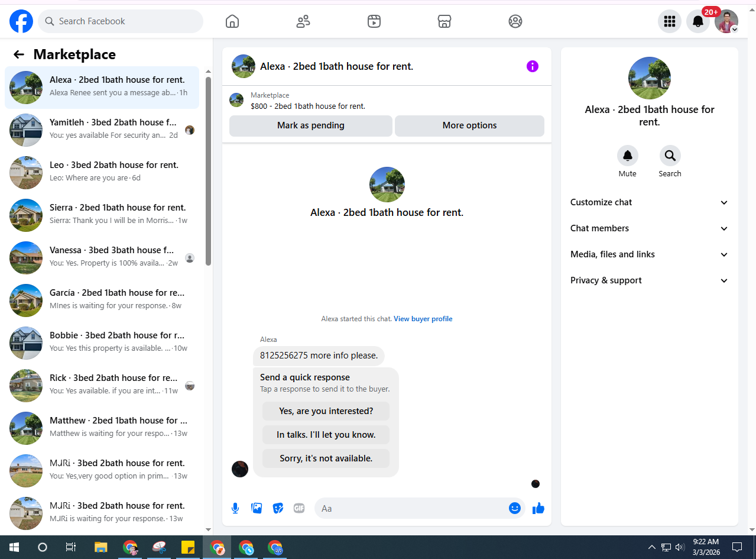
Task: Open the emoji picker in message box
Action: tap(515, 508)
